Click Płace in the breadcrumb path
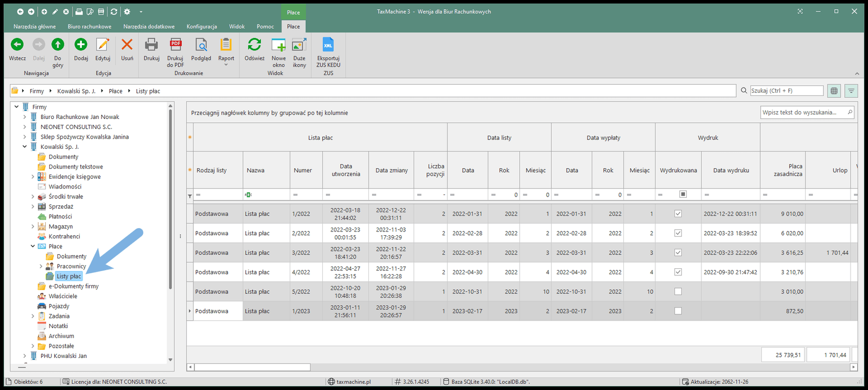 point(115,91)
